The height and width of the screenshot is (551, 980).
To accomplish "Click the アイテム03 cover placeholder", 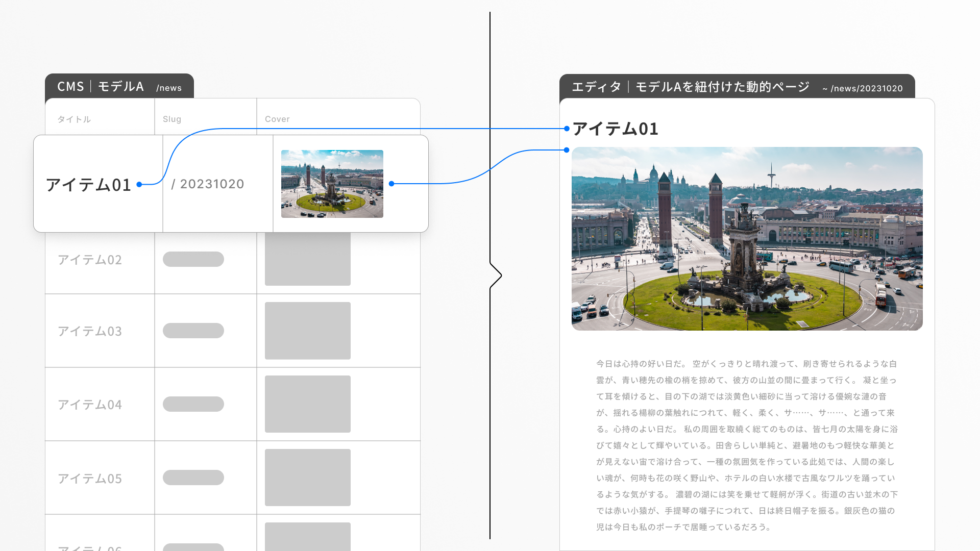I will click(x=308, y=331).
